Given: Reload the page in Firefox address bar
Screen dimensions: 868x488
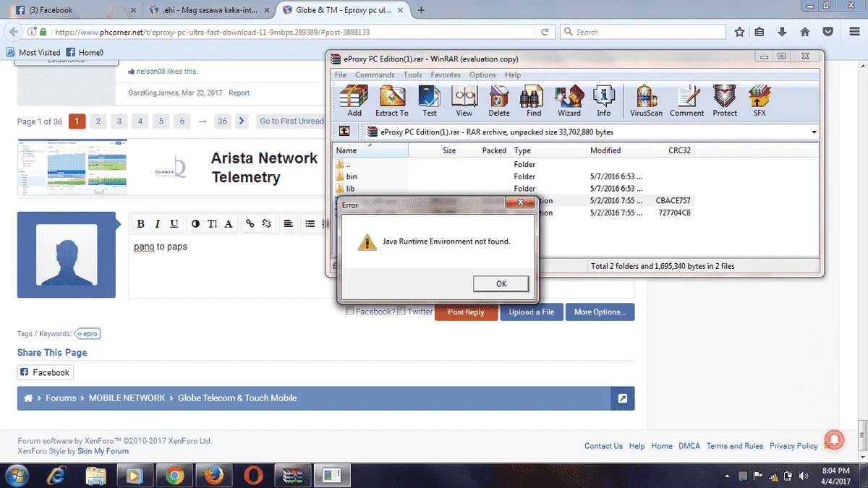Looking at the screenshot, I should tap(545, 32).
